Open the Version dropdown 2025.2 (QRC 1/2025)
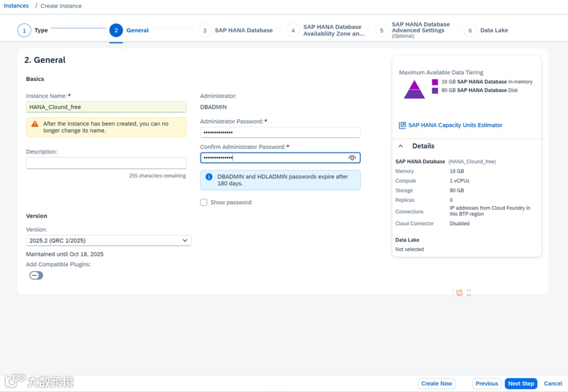Screen dimensions: 568x392 point(109,240)
